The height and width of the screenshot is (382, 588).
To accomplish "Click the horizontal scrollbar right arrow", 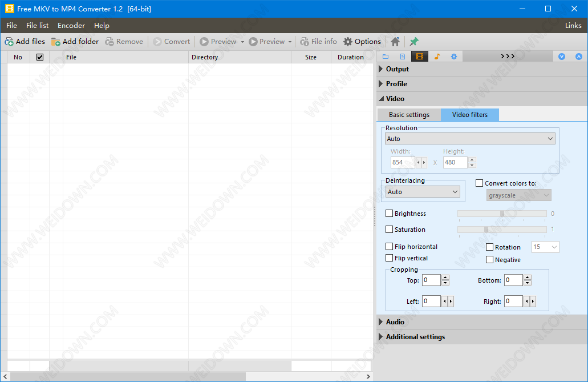I will [368, 376].
